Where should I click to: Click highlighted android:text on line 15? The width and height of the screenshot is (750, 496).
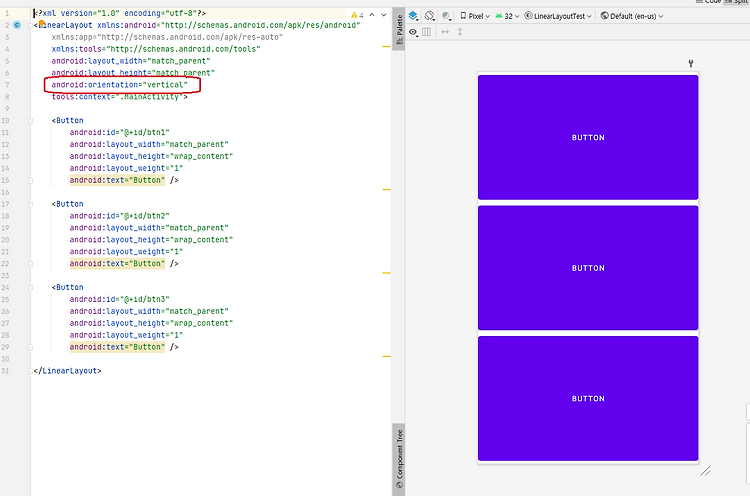pos(117,180)
